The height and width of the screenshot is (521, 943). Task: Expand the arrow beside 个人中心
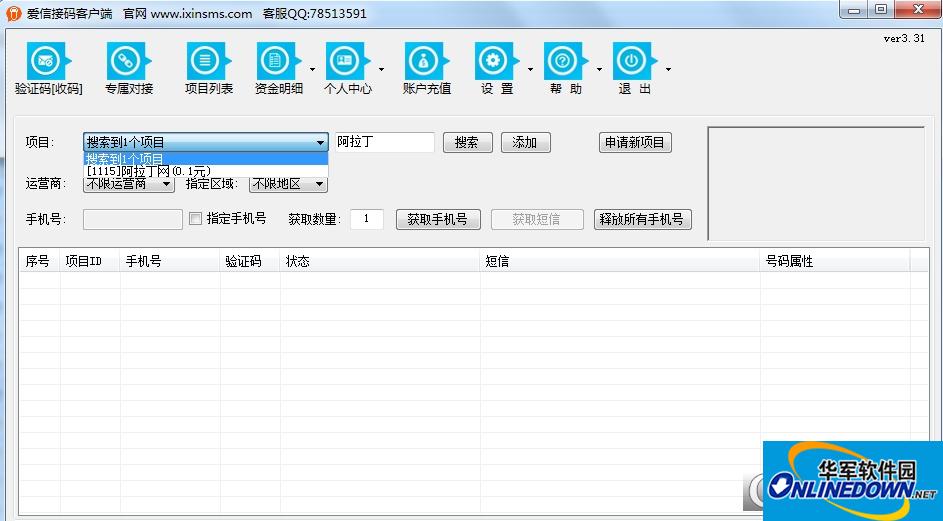click(x=381, y=69)
